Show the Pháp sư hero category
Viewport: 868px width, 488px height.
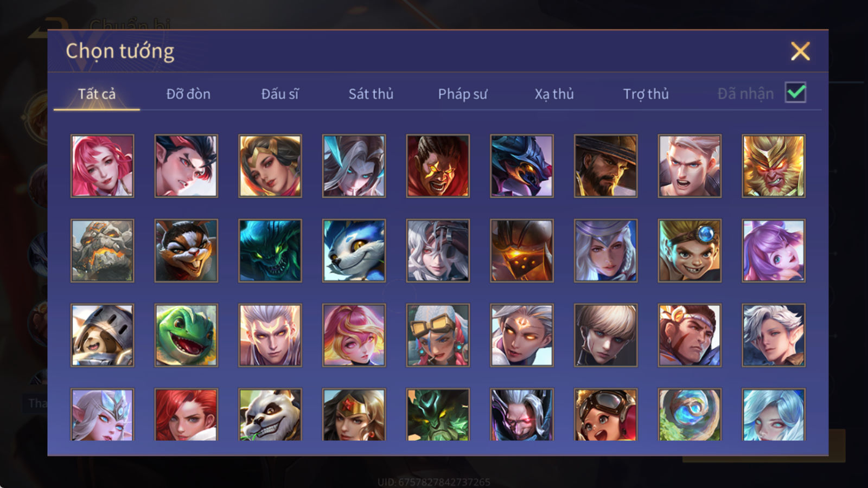(x=463, y=94)
